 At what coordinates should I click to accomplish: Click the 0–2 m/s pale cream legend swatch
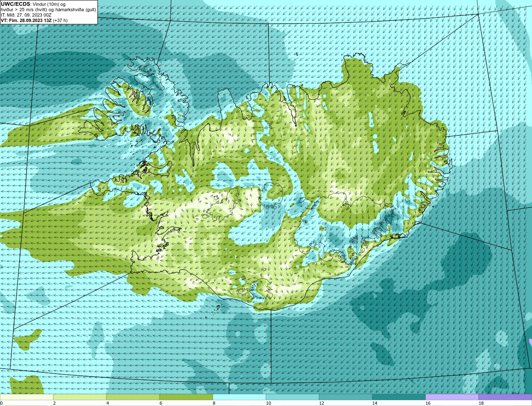(x=27, y=397)
